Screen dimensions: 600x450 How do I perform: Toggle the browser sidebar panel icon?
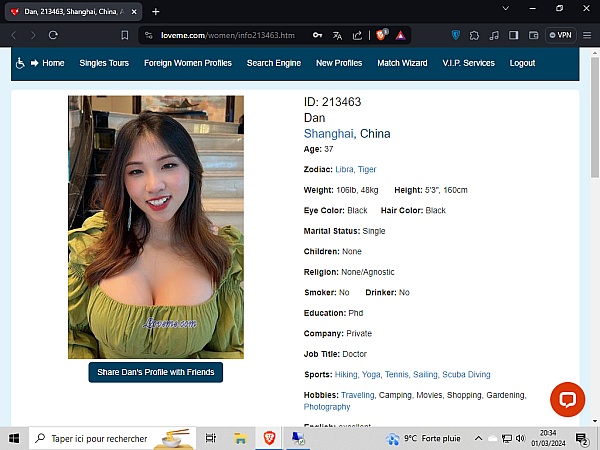(514, 35)
